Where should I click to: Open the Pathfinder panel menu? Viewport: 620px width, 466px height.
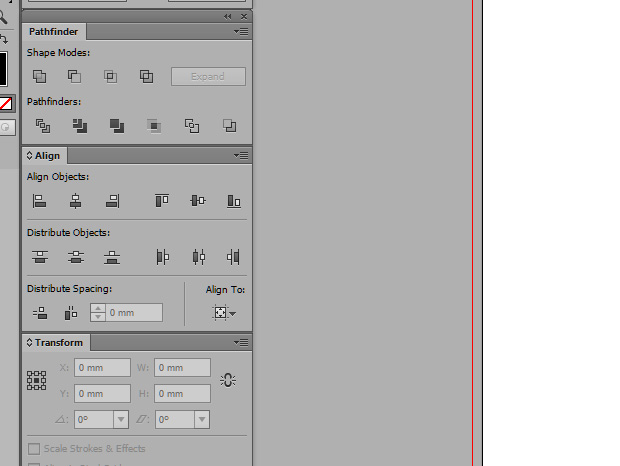[241, 32]
